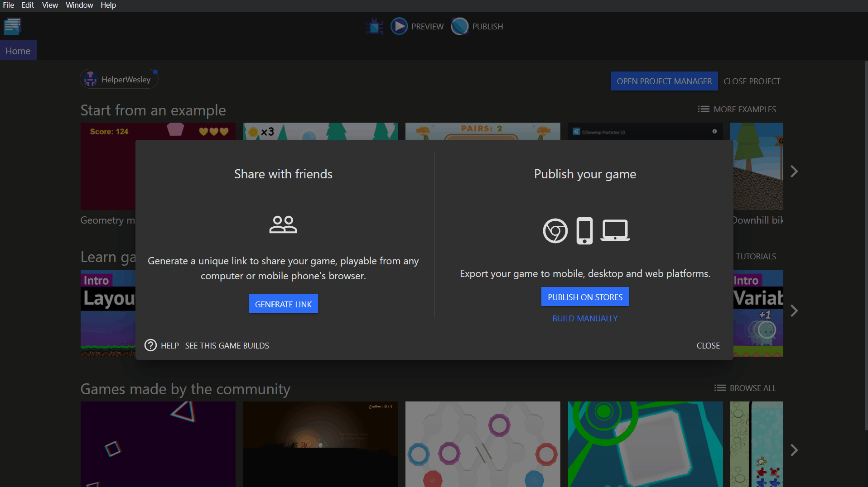Click the Build Manually link
Viewport: 868px width, 487px height.
point(585,318)
